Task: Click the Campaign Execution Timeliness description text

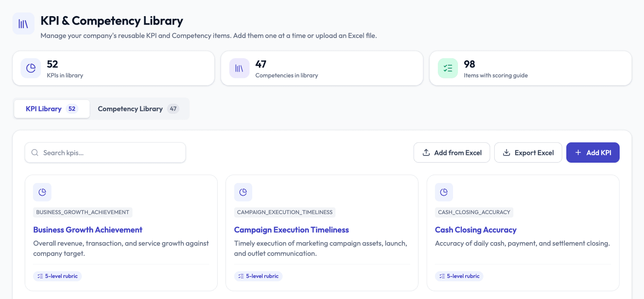Action: click(321, 248)
